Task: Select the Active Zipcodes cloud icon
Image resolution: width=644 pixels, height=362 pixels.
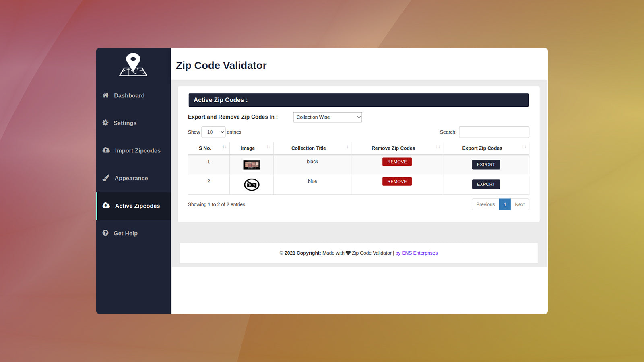Action: (105, 206)
